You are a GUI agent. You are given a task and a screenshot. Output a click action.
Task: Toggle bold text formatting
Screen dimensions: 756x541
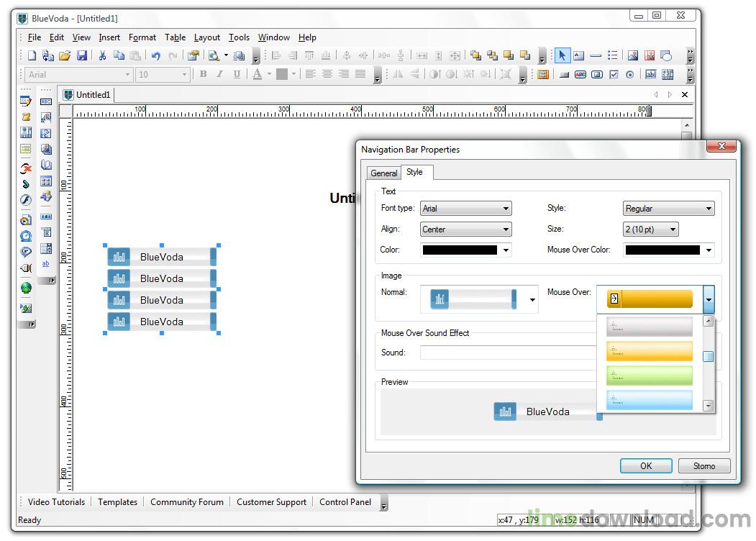pyautogui.click(x=203, y=74)
